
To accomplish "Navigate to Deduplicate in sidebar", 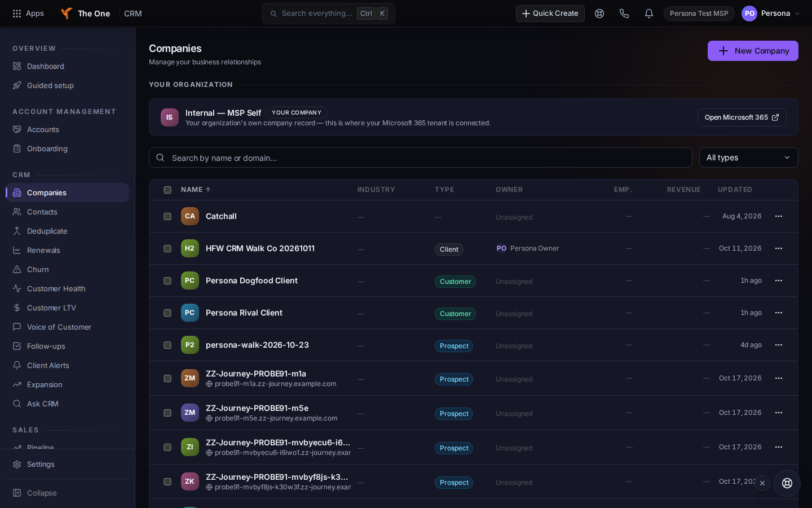I will (x=68, y=231).
